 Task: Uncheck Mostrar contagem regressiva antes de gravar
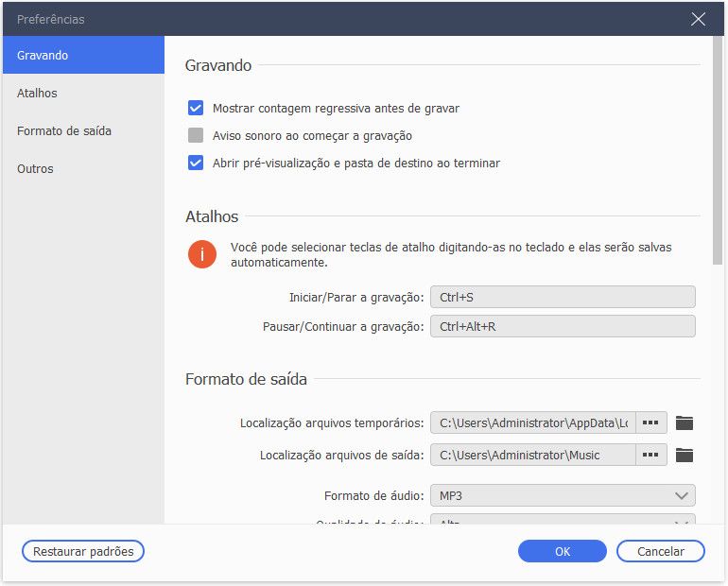point(196,108)
